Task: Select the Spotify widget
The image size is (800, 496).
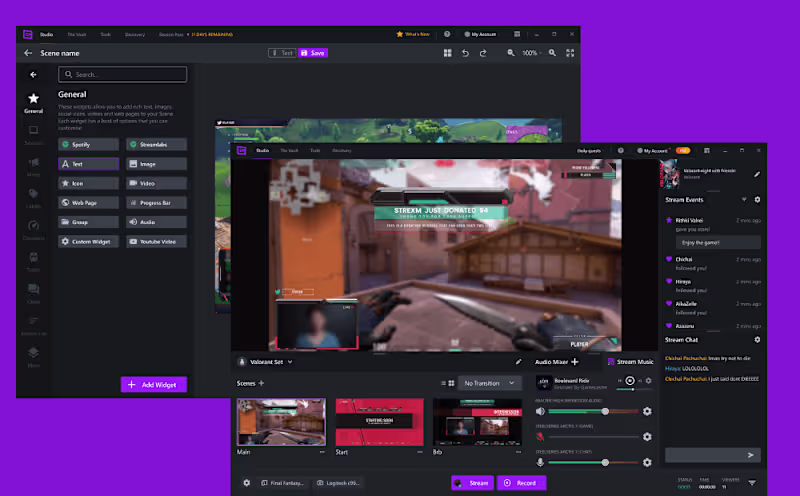Action: [89, 144]
